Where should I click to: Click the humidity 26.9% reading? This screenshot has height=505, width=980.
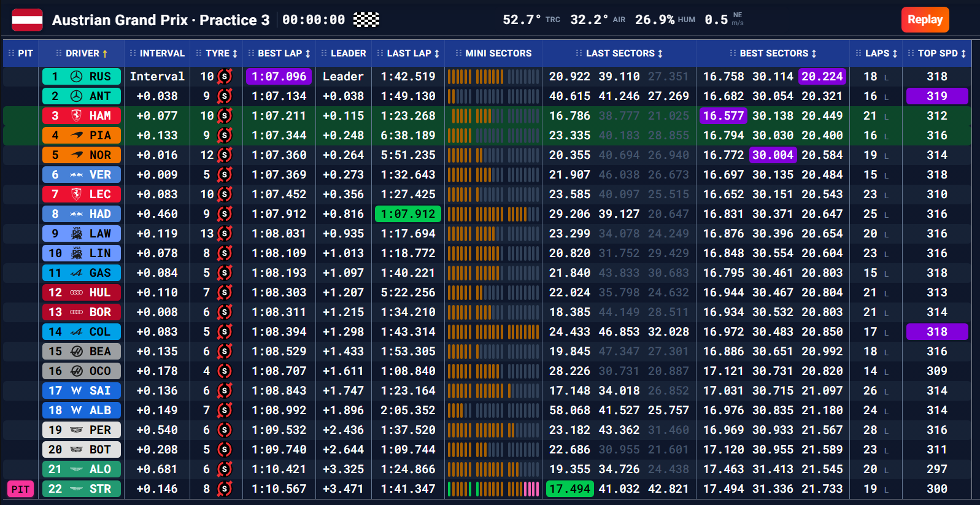tap(655, 20)
